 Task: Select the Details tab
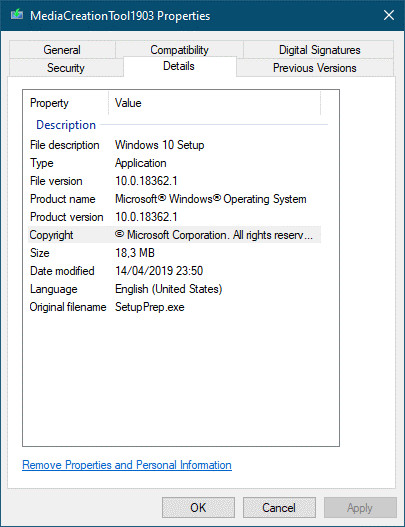point(179,66)
